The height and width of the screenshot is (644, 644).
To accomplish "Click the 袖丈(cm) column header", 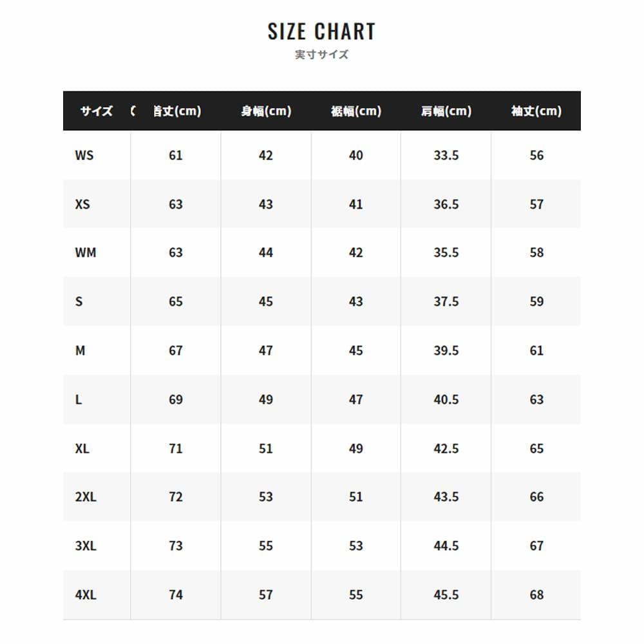I will coord(536,111).
